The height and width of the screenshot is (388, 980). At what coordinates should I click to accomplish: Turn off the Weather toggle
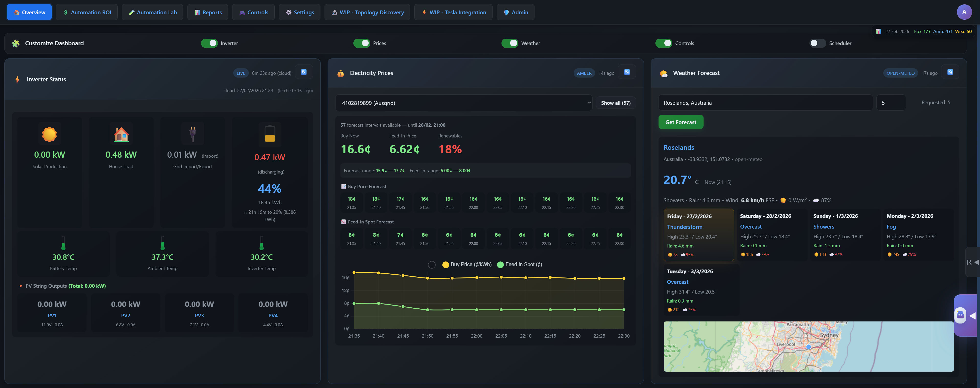coord(510,43)
